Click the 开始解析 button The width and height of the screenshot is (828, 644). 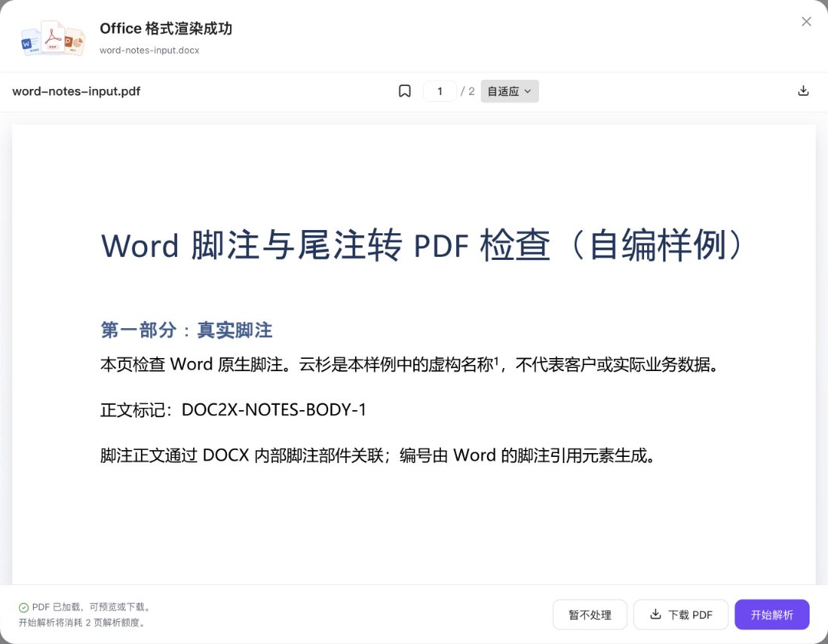click(771, 614)
